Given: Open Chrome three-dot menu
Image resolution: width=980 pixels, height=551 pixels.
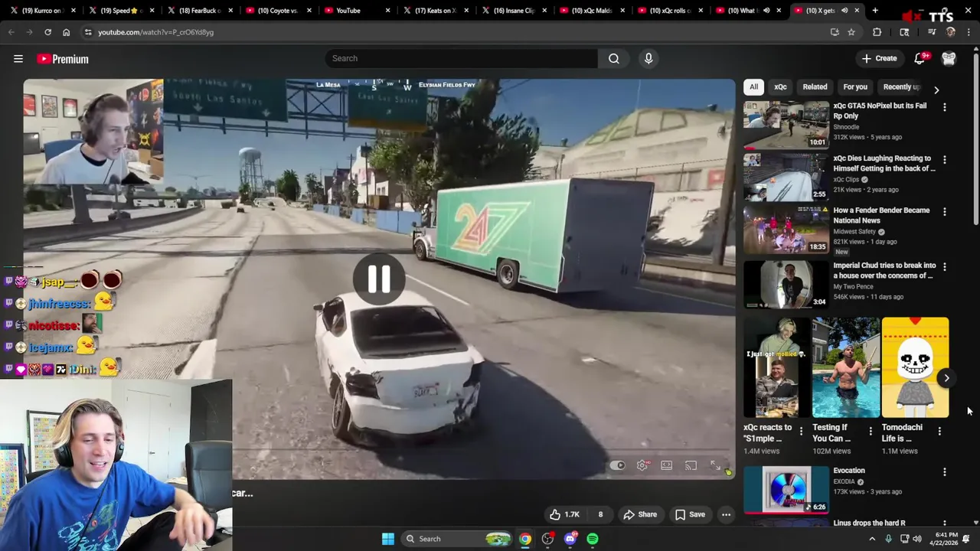Looking at the screenshot, I should (x=969, y=32).
